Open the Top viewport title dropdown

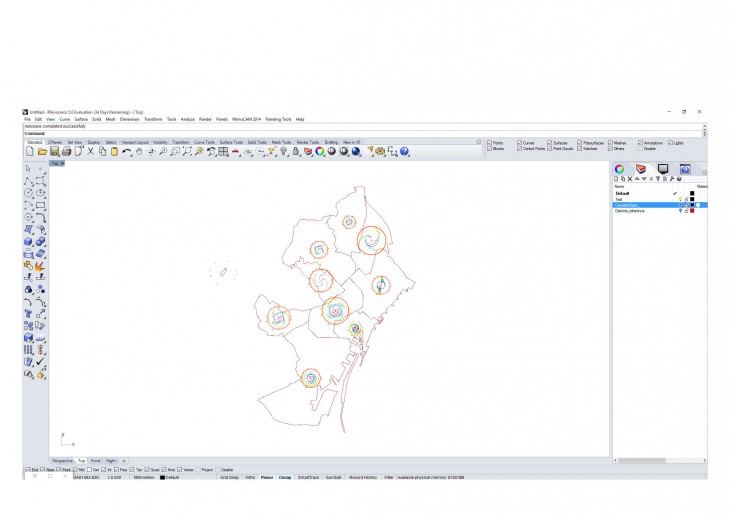click(57, 162)
